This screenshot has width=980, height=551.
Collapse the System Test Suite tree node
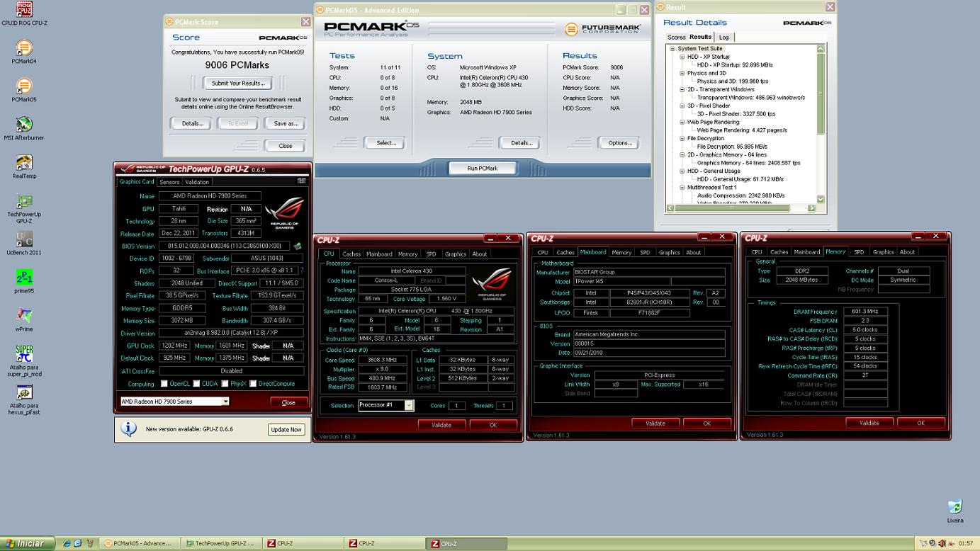[672, 49]
